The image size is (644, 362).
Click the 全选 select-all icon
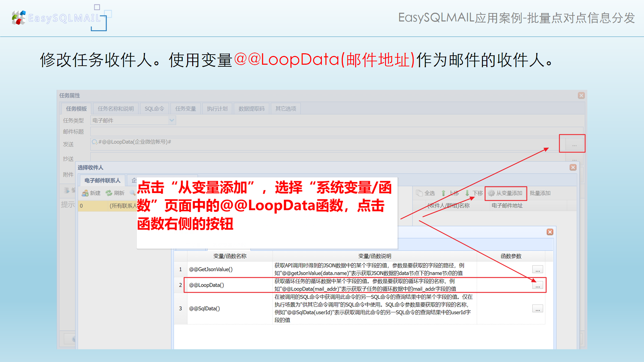click(419, 193)
